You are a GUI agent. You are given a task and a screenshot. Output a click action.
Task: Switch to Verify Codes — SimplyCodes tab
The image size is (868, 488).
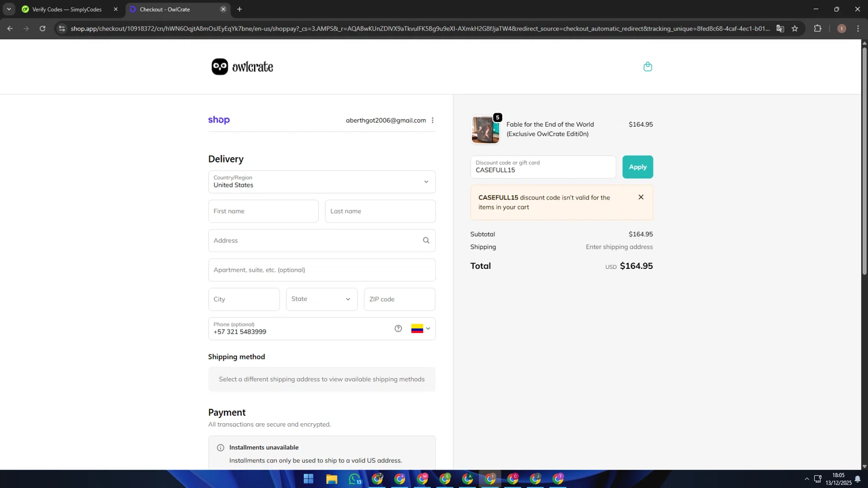(x=68, y=9)
